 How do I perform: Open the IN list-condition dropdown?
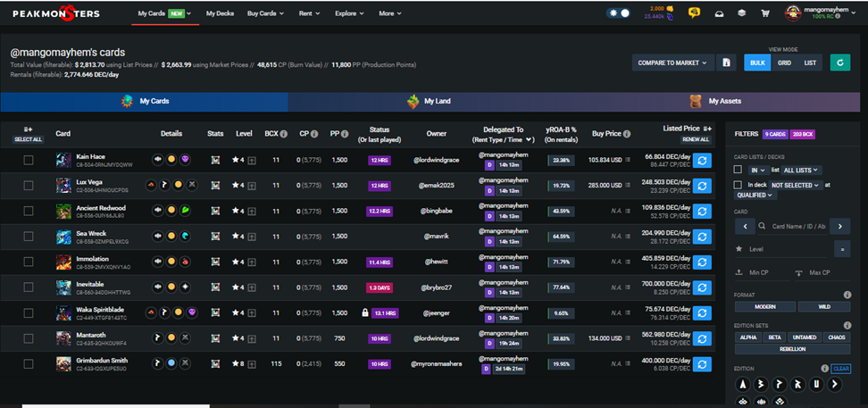758,170
